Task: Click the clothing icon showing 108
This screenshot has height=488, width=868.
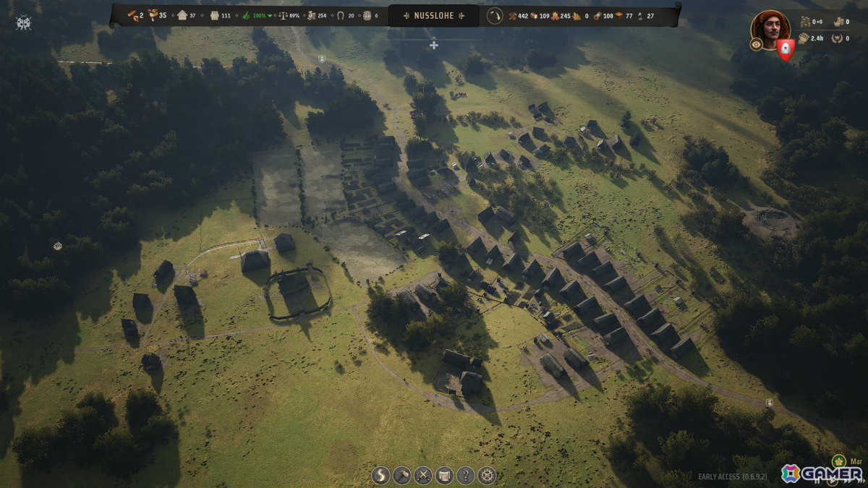Action: [x=597, y=16]
